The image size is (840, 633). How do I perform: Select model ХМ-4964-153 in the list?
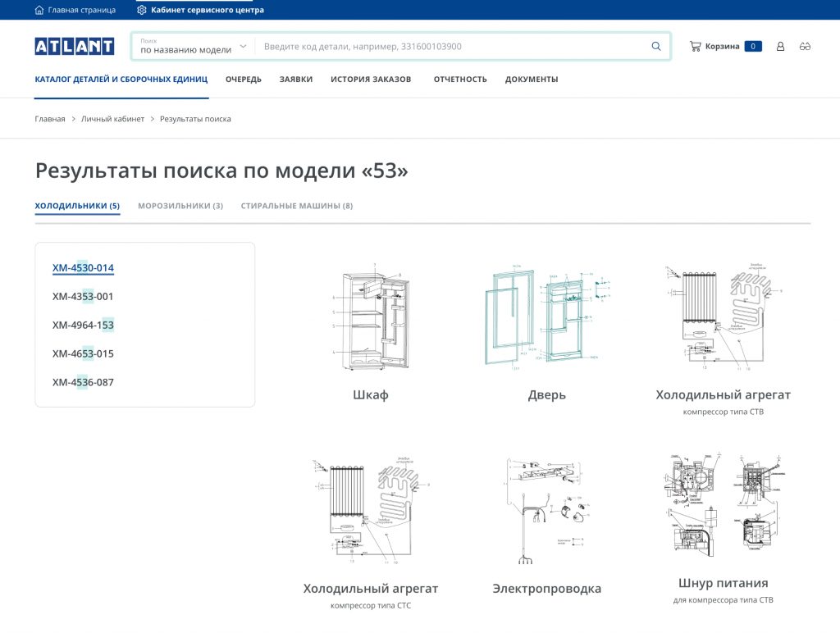pyautogui.click(x=83, y=326)
